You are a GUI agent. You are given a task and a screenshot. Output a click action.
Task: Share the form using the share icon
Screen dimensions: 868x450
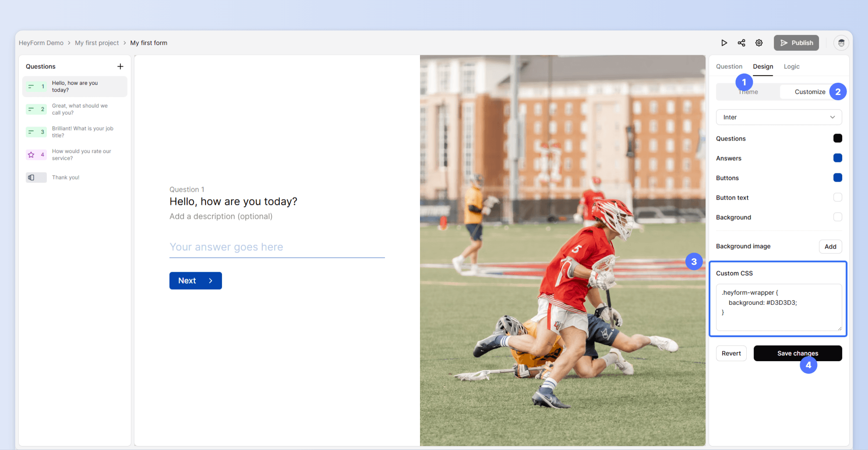pos(741,42)
